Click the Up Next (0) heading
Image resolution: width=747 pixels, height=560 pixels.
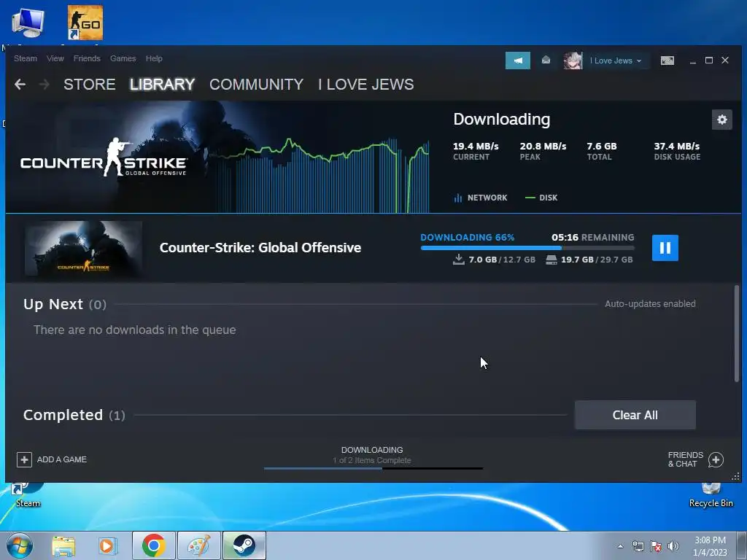tap(65, 304)
